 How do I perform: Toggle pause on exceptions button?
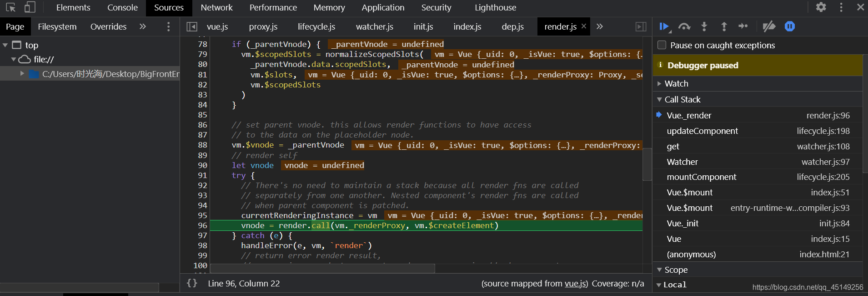(x=790, y=27)
